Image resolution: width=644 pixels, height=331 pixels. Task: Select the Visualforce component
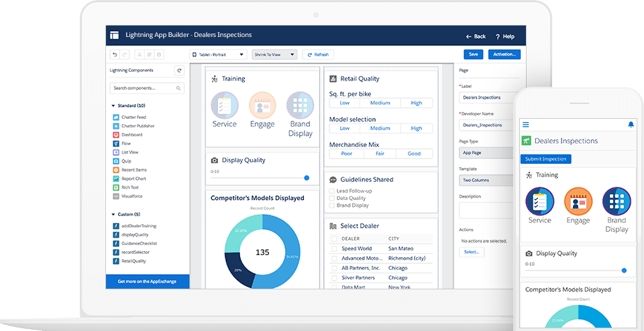tap(127, 196)
